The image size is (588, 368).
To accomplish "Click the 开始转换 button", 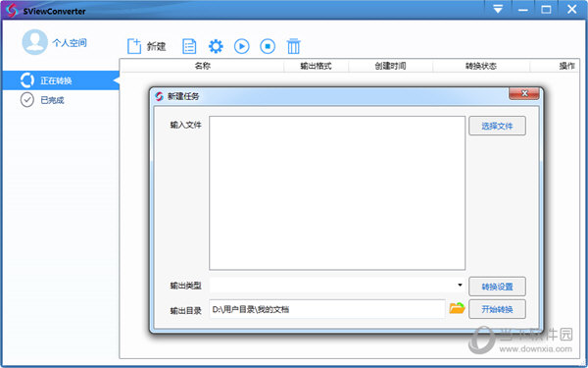I will (x=497, y=309).
